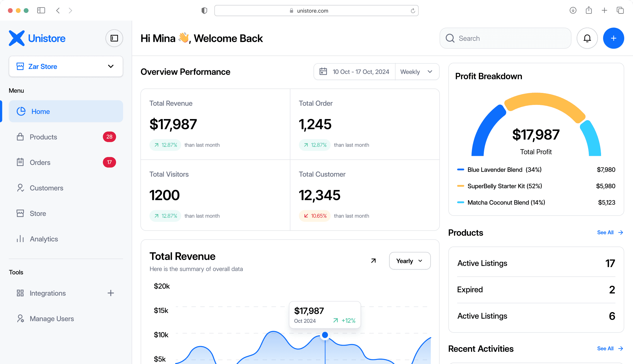Click the Products bag icon
This screenshot has width=633, height=364.
pos(20,137)
